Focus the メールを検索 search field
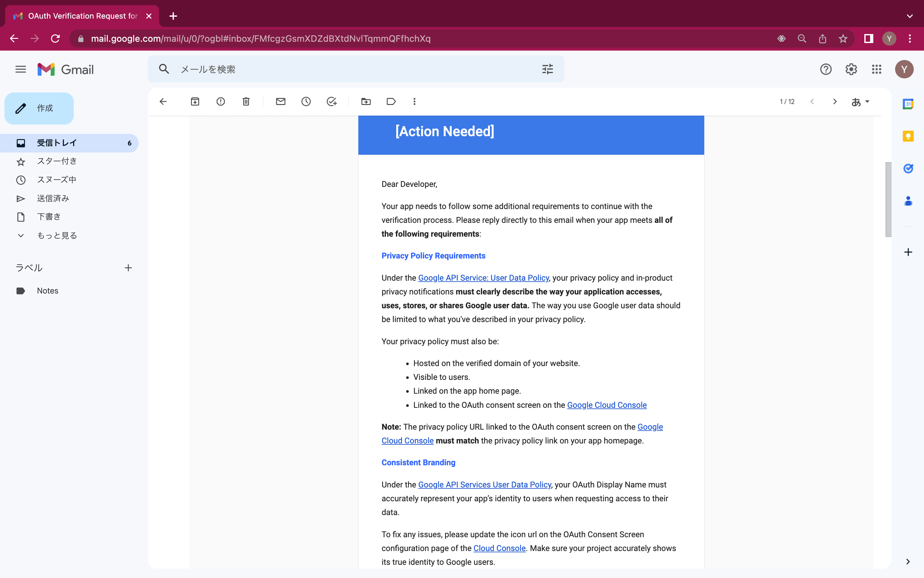The height and width of the screenshot is (578, 924). 355,69
